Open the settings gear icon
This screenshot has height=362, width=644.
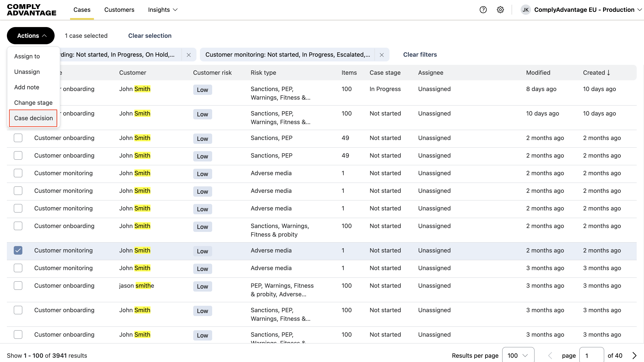tap(500, 10)
